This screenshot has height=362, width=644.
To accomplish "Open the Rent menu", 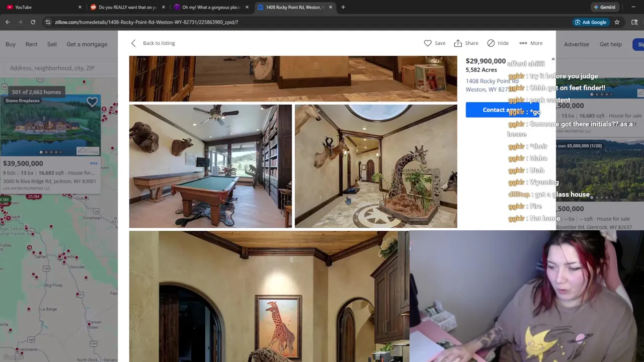I will click(x=31, y=44).
